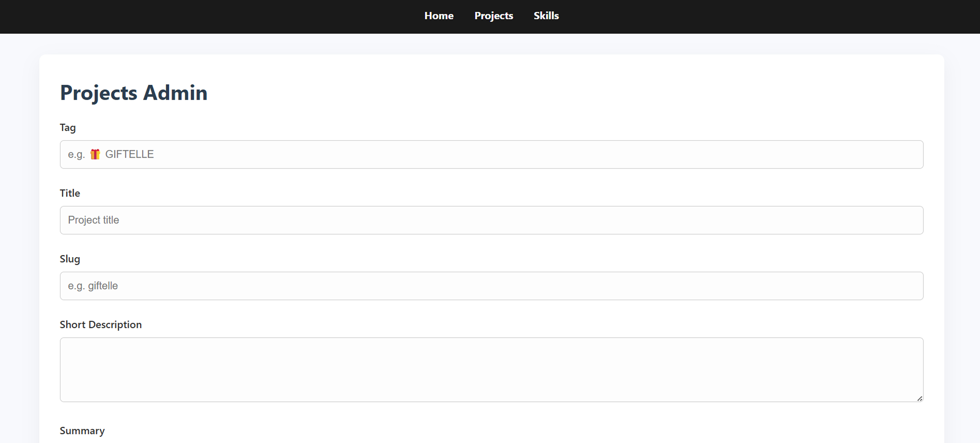Open the Home page from navbar
This screenshot has height=443, width=980.
(x=439, y=16)
